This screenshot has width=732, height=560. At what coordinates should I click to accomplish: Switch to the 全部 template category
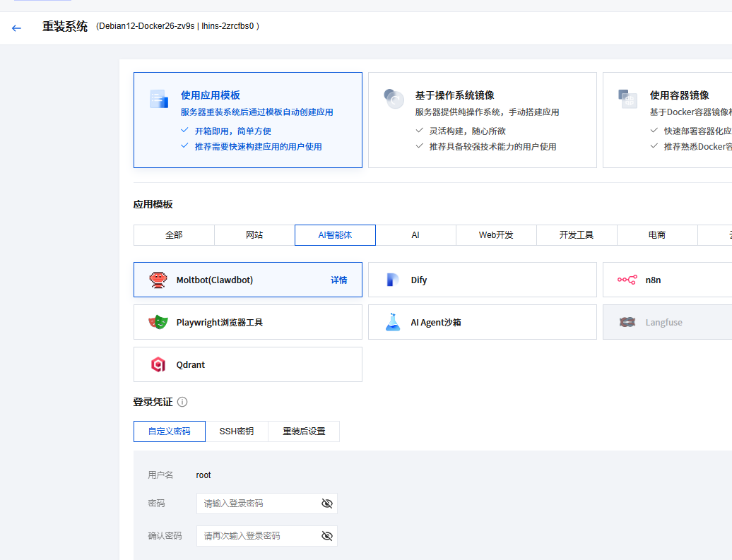point(174,235)
